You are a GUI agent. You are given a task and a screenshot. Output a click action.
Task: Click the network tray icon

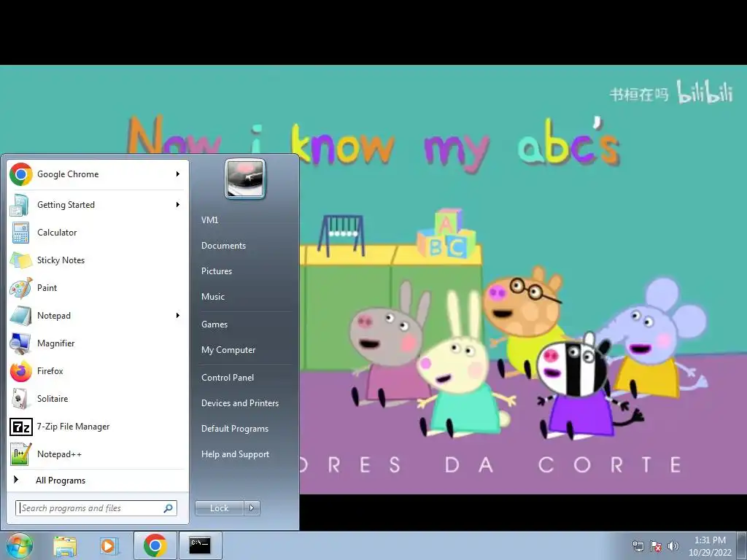coord(638,546)
